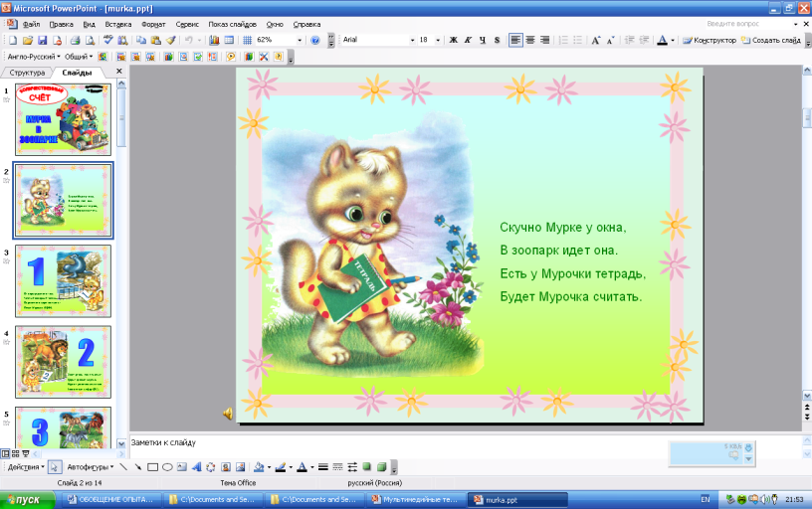
Task: Click the Конструктор button
Action: coord(710,41)
